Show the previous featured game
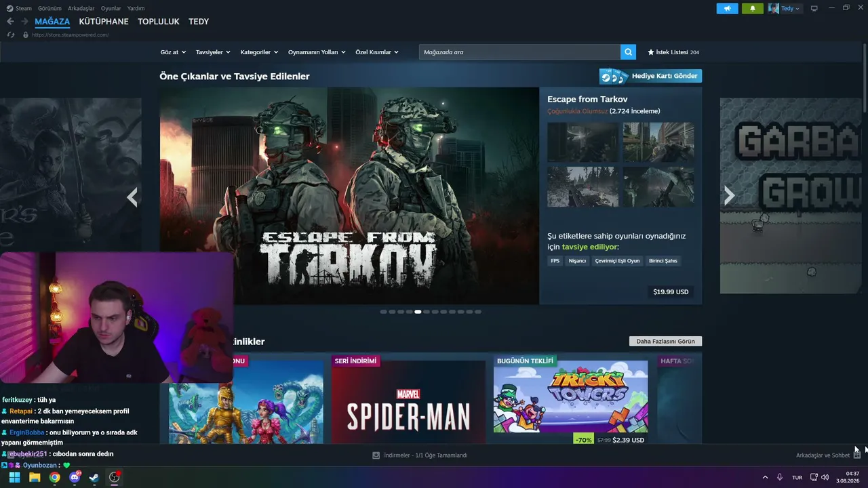The height and width of the screenshot is (488, 868). point(132,197)
